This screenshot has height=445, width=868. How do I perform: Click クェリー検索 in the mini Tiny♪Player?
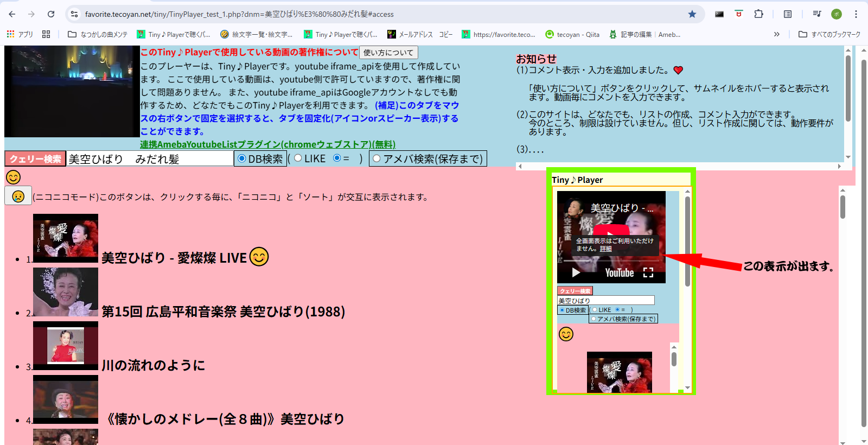tap(575, 291)
